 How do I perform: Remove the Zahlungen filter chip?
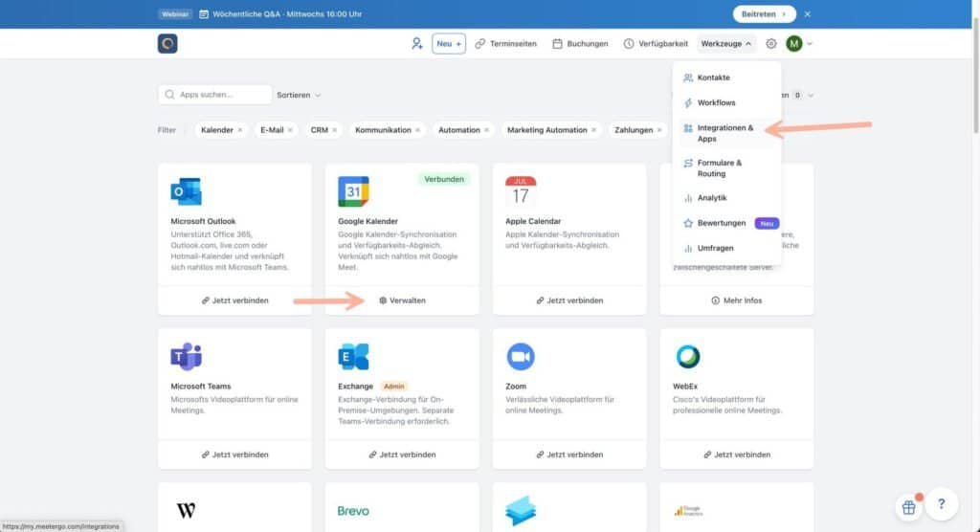pyautogui.click(x=658, y=130)
